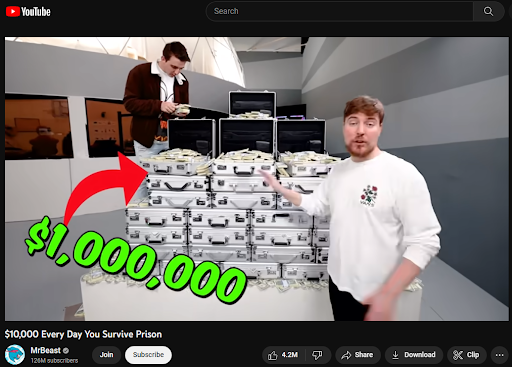The width and height of the screenshot is (512, 367).
Task: Click the YouTube wordmark text
Action: [x=36, y=12]
